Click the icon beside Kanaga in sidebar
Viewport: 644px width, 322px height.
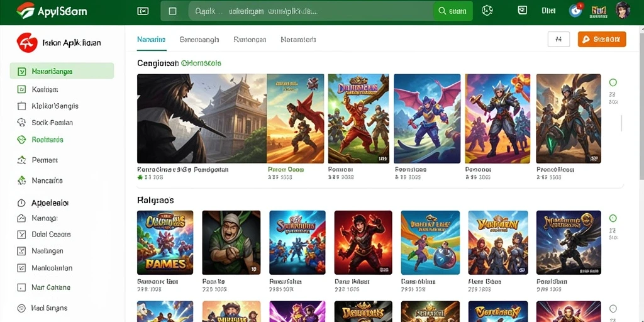tap(22, 218)
